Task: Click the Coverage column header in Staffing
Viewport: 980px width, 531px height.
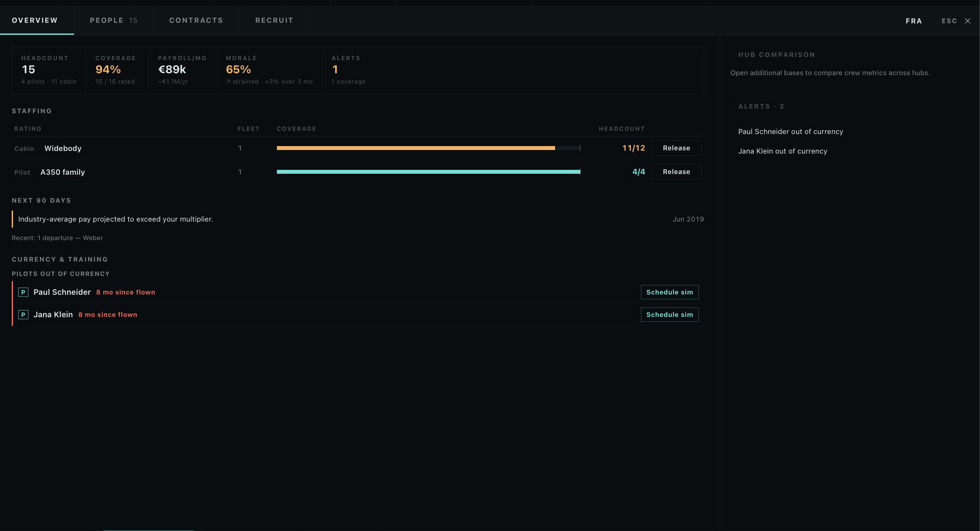Action: 296,129
